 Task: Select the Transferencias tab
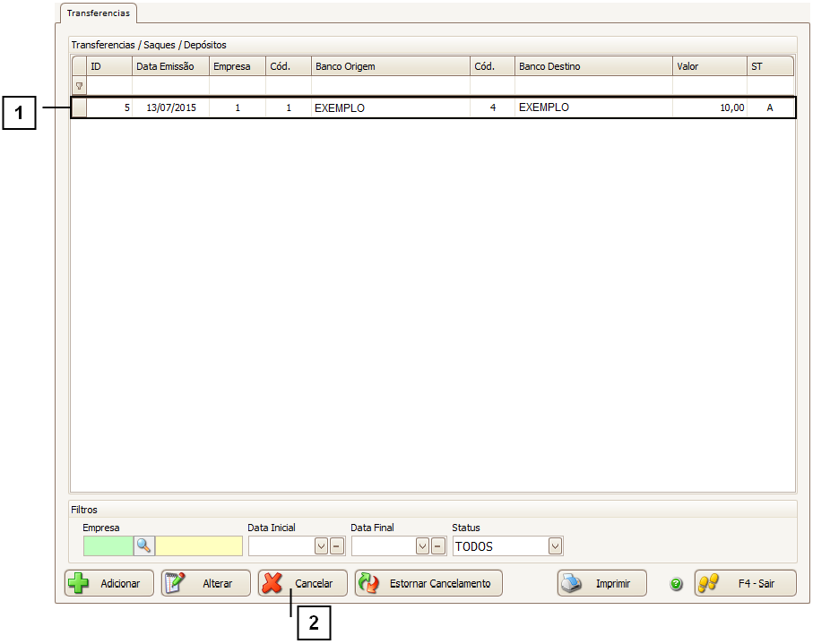click(x=98, y=13)
